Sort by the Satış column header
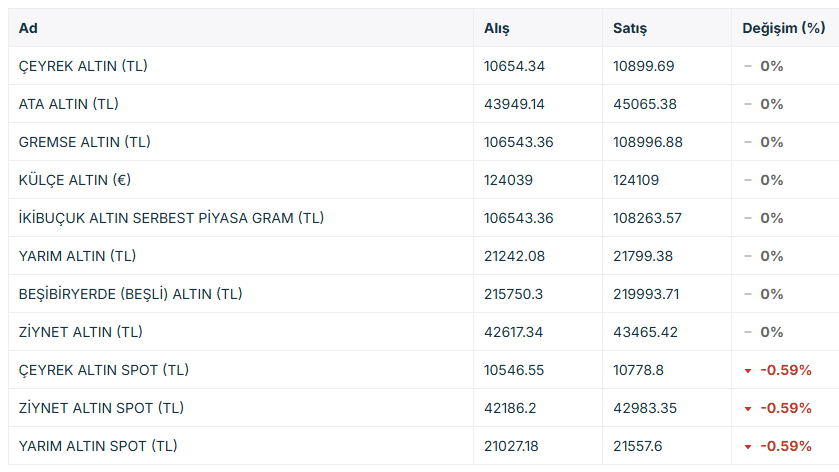The image size is (839, 472). click(x=630, y=28)
